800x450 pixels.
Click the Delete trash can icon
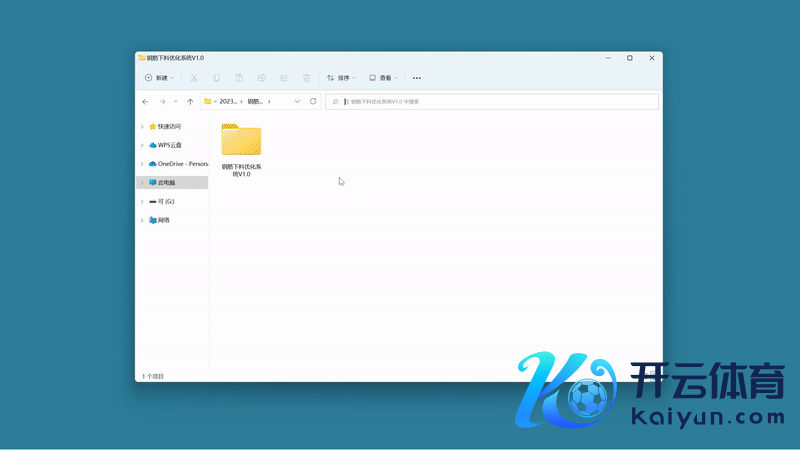click(x=306, y=78)
